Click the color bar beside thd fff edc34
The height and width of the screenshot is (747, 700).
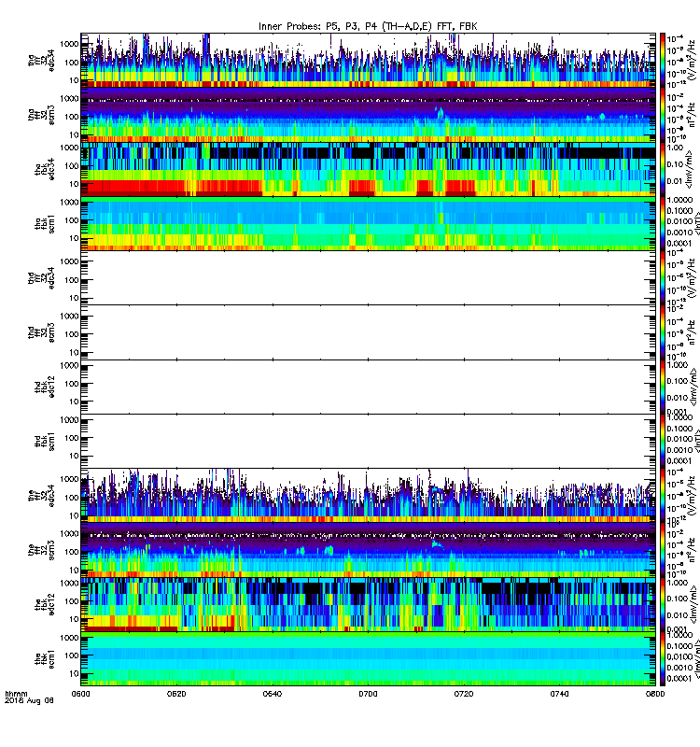(663, 277)
